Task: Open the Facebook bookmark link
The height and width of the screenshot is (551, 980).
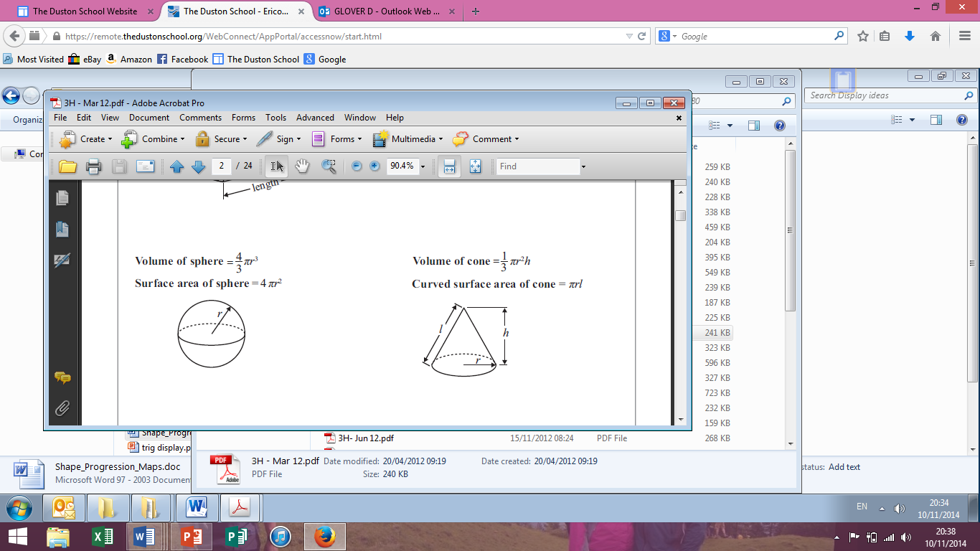Action: coord(182,59)
